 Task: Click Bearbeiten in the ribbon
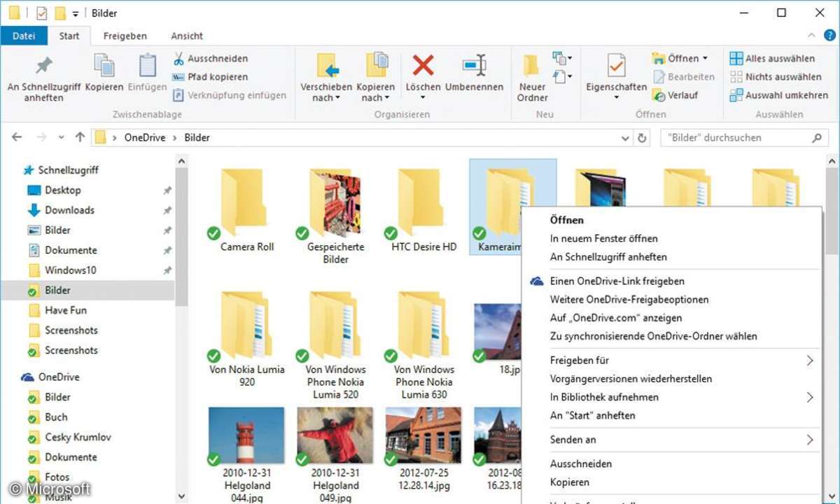pyautogui.click(x=683, y=77)
